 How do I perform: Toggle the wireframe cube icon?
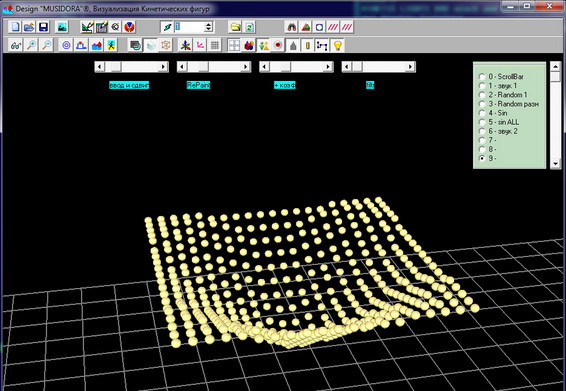[165, 45]
